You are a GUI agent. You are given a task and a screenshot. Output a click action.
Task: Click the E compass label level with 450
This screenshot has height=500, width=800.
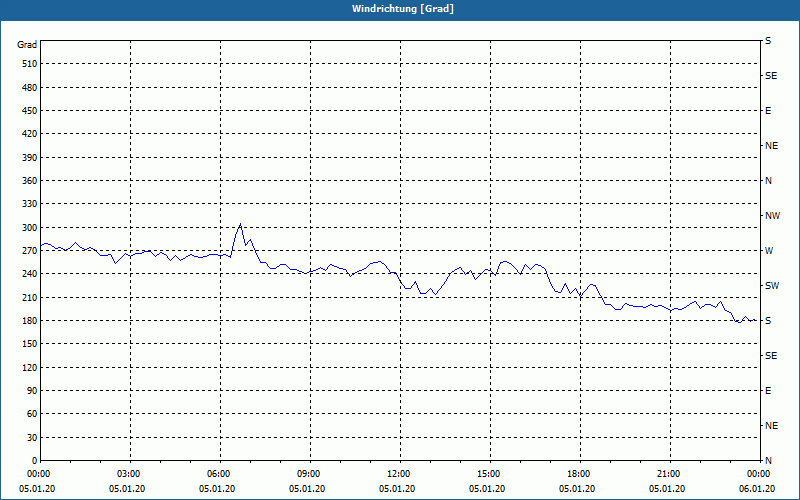click(768, 111)
